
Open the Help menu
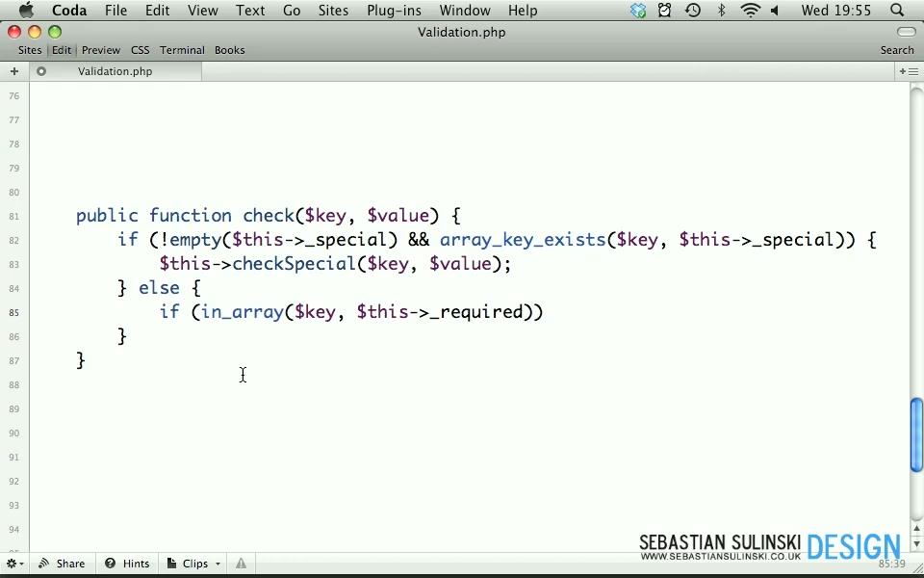522,10
